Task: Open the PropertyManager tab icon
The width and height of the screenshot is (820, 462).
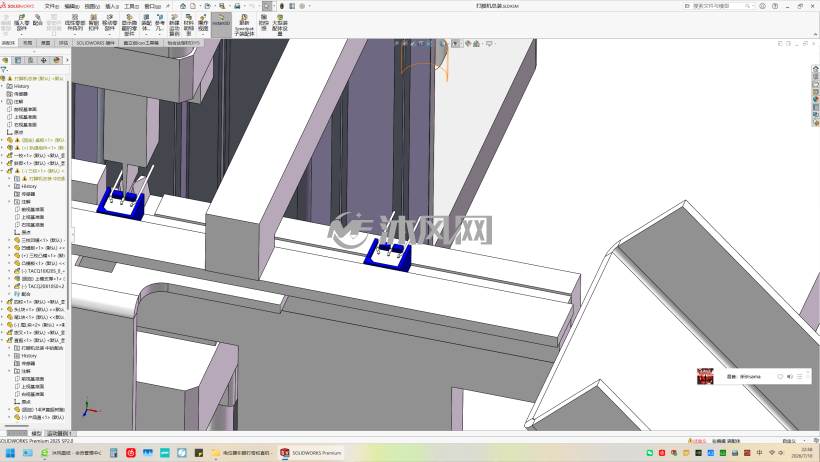Action: [x=18, y=60]
